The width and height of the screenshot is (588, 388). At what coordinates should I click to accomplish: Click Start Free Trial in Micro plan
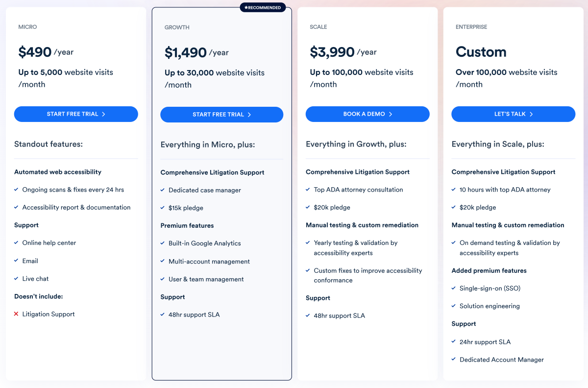pos(76,114)
